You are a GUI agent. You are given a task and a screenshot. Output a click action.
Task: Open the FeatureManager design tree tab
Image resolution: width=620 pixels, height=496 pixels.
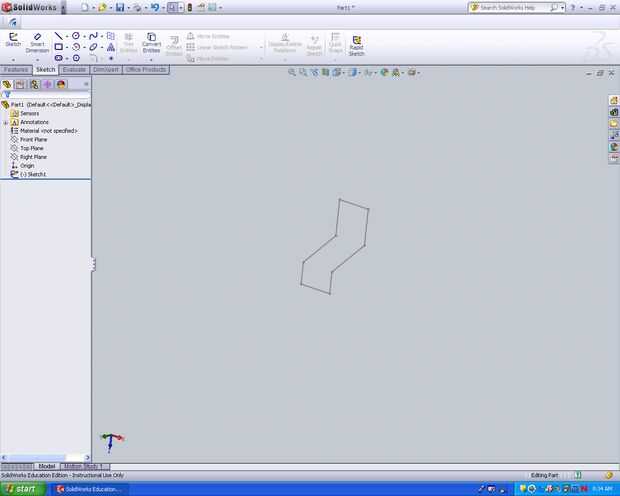coord(7,84)
